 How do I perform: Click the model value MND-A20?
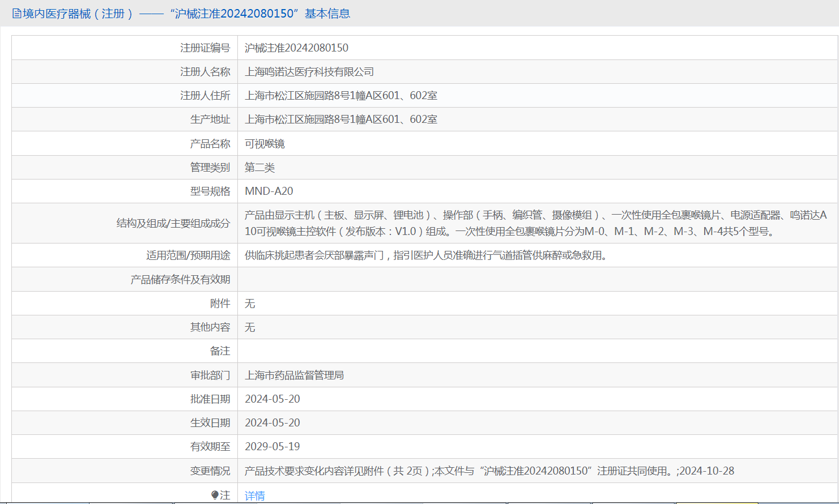tap(269, 191)
